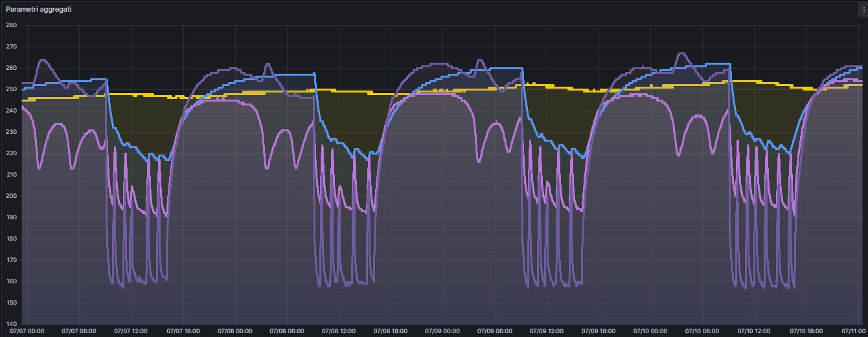The height and width of the screenshot is (337, 868).
Task: Click the '07/09 00:00' time axis label
Action: (x=444, y=331)
